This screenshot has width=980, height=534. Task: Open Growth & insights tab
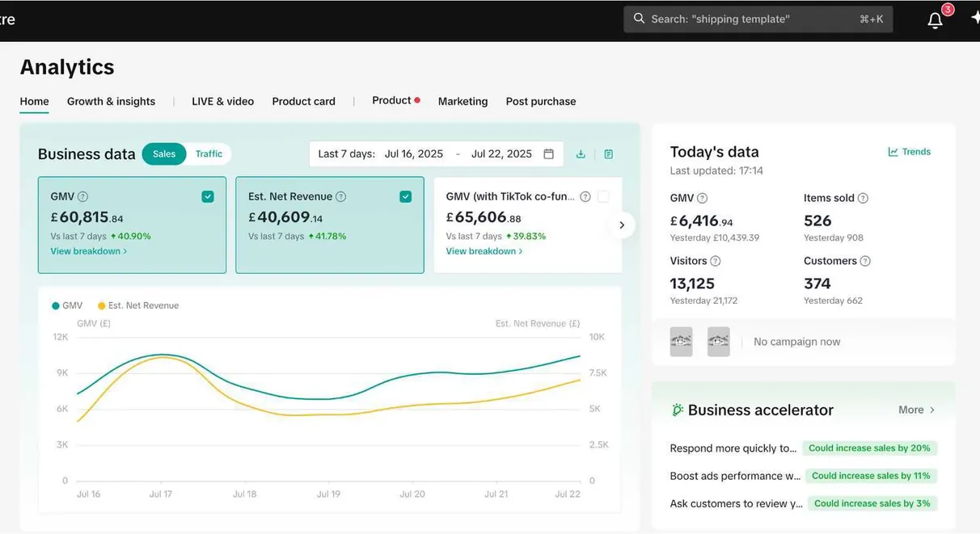pos(111,102)
